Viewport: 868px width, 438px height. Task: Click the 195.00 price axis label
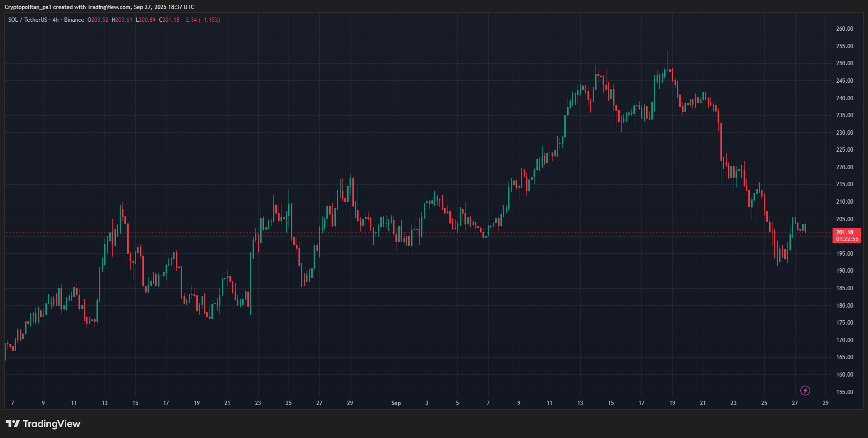(x=845, y=254)
